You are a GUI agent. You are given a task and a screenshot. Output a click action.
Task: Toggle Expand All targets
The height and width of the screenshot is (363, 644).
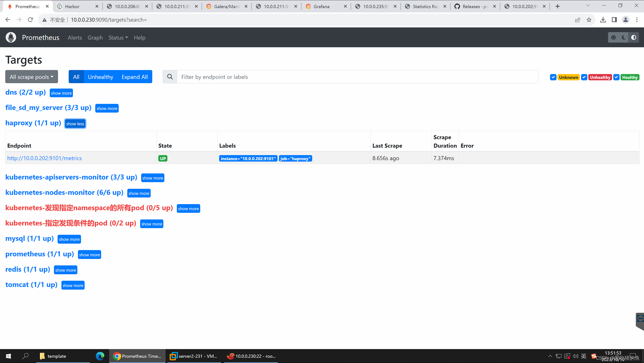[x=135, y=77]
